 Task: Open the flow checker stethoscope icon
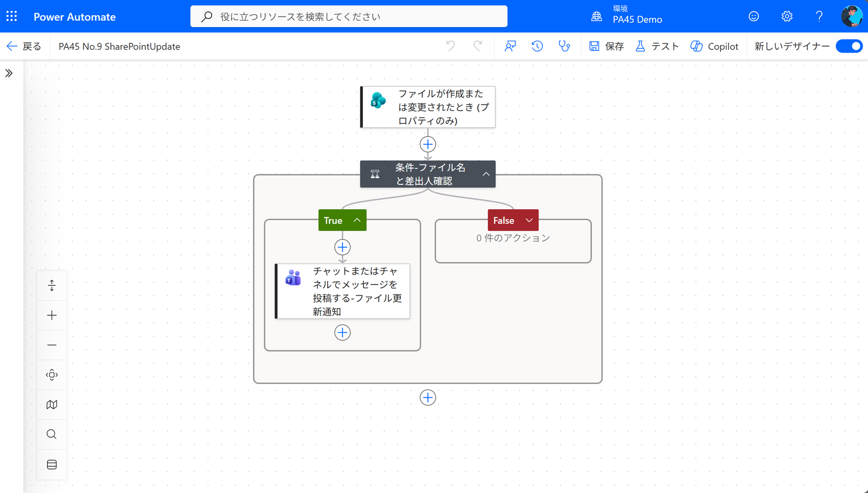coord(564,46)
